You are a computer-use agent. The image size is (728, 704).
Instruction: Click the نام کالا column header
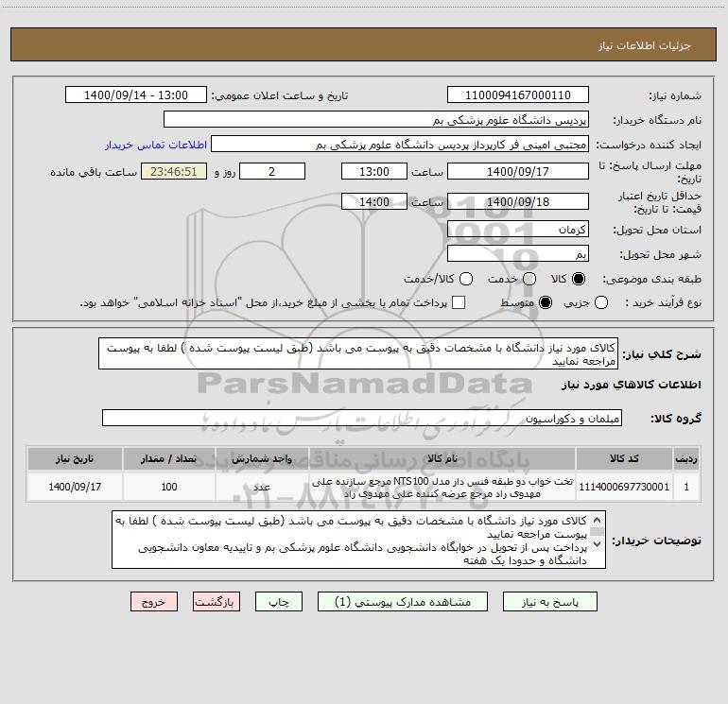[x=442, y=458]
